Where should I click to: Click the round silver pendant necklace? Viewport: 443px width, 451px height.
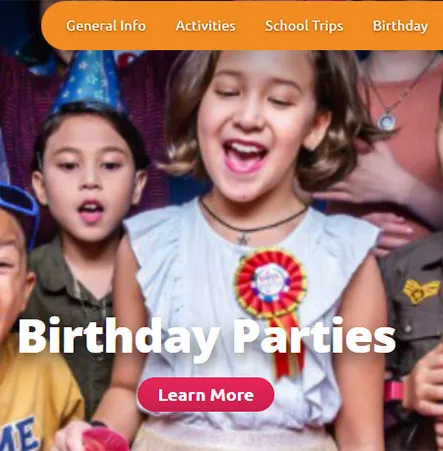tap(387, 122)
